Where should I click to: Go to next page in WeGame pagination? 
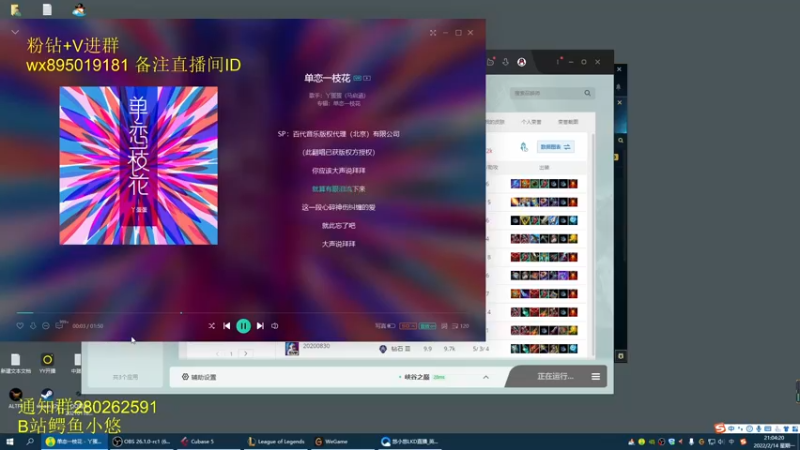[245, 354]
